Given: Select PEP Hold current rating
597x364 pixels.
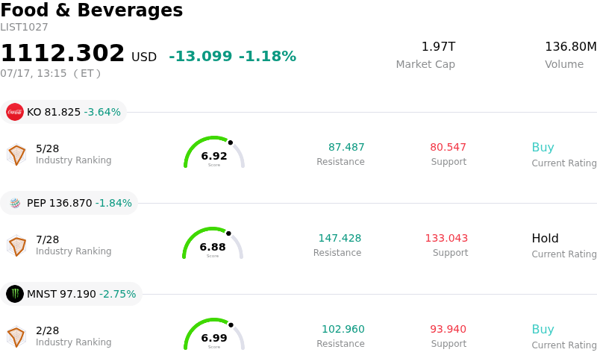Looking at the screenshot, I should click(546, 238).
